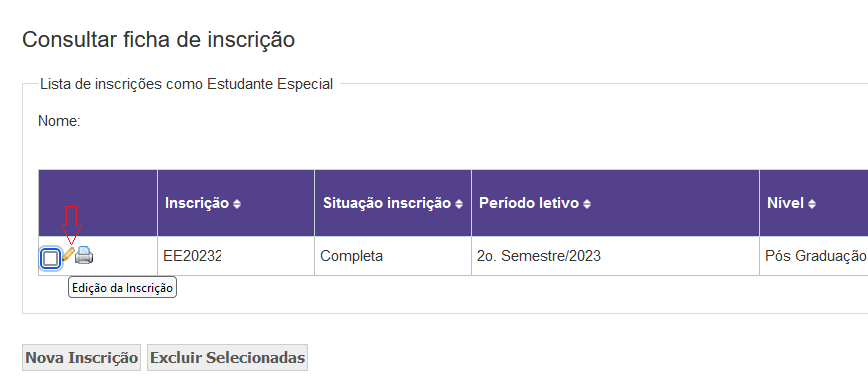Open the pencil edit icon for the inscription

point(68,255)
